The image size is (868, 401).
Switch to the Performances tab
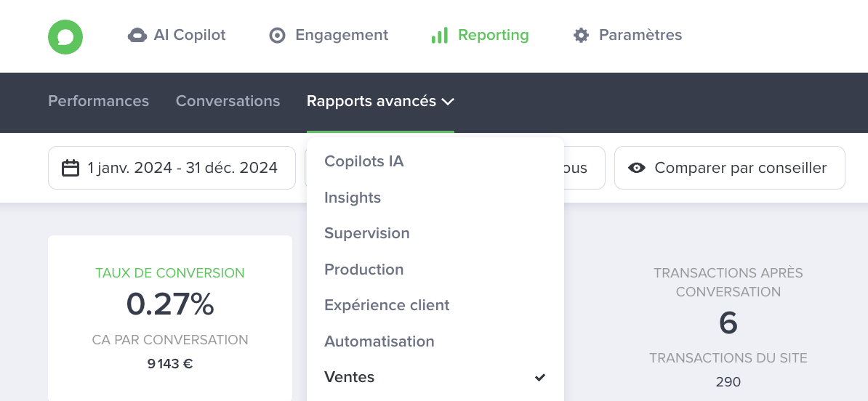click(x=99, y=101)
